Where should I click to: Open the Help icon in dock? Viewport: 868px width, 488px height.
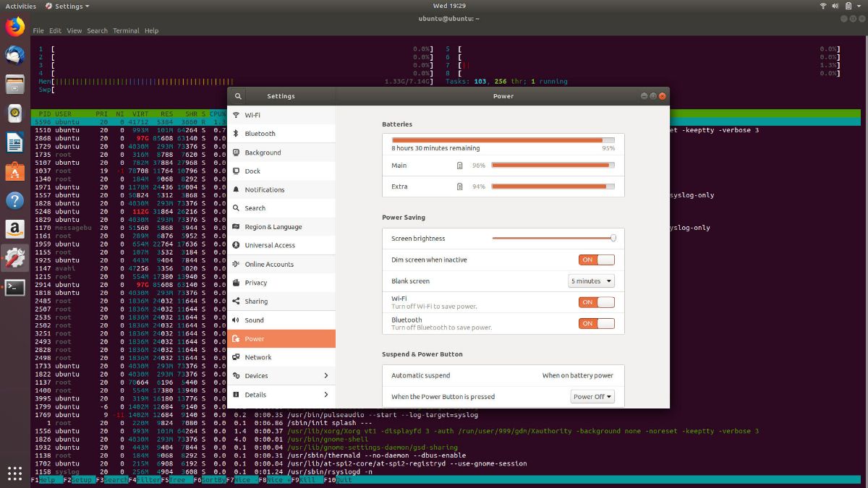14,200
